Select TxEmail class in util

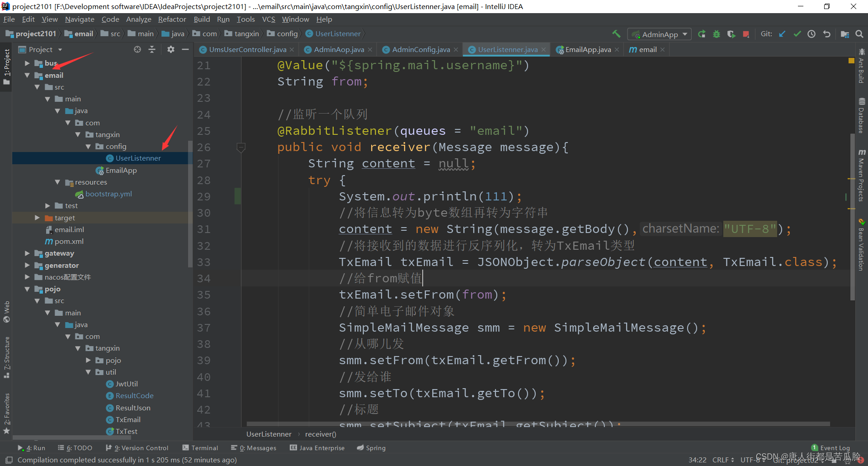(128, 419)
